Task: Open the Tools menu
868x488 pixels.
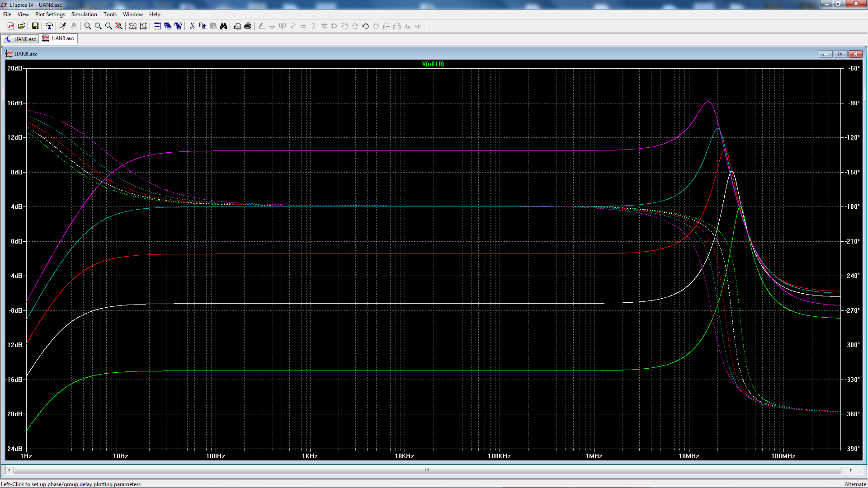Action: click(x=110, y=14)
